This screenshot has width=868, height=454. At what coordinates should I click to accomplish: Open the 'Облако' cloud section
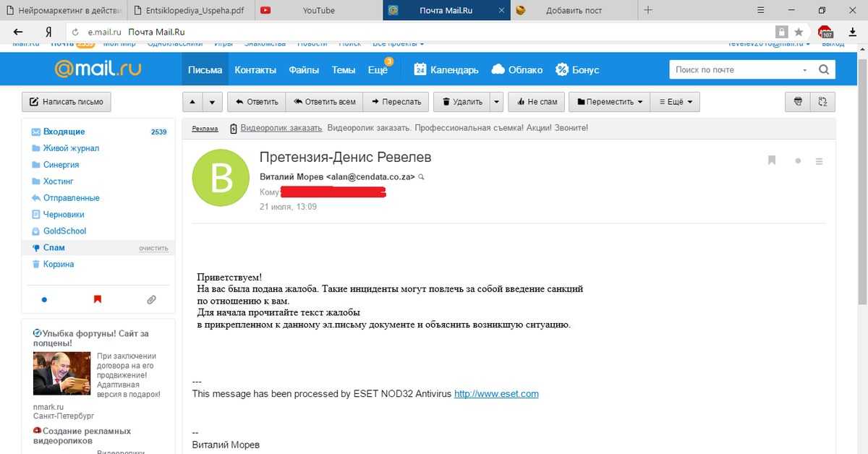516,70
